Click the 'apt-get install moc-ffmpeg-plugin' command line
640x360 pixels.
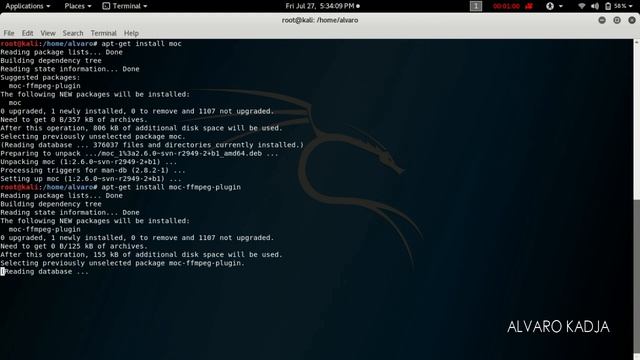(x=120, y=187)
